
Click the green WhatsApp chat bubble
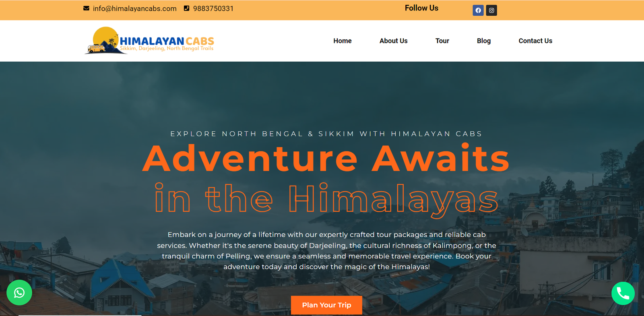click(x=19, y=293)
